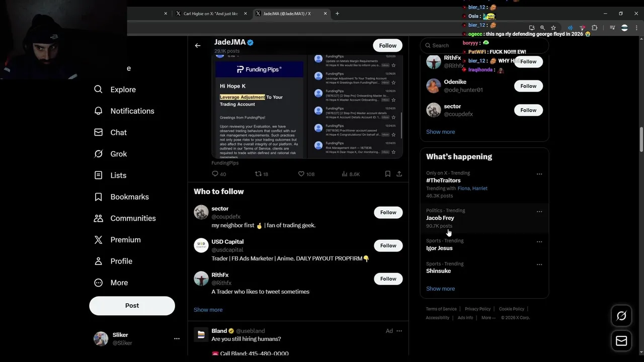
Task: Expand the footer More menu
Action: pos(488,318)
